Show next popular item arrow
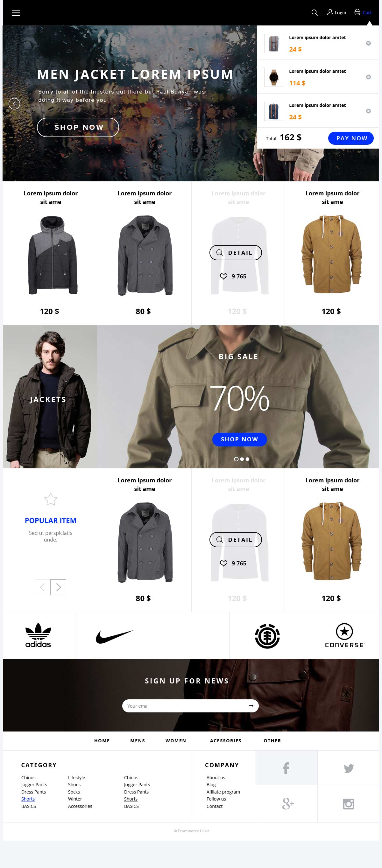The height and width of the screenshot is (868, 382). (x=58, y=587)
